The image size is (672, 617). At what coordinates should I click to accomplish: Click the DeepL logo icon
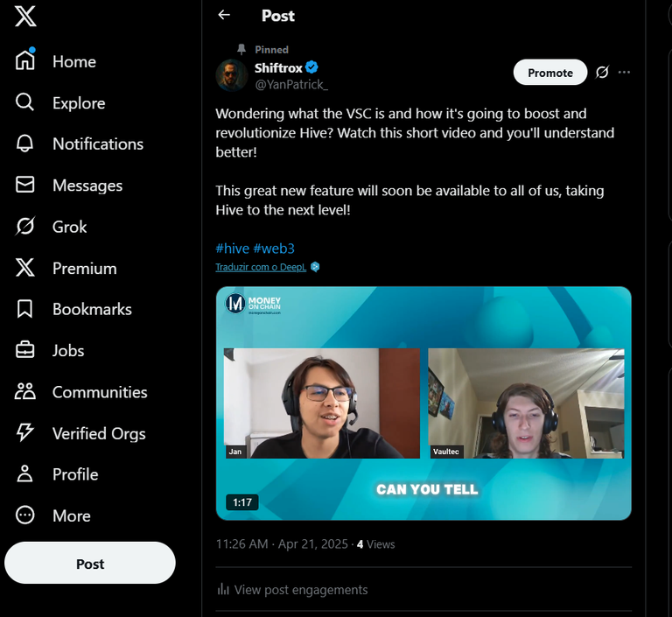click(x=315, y=267)
